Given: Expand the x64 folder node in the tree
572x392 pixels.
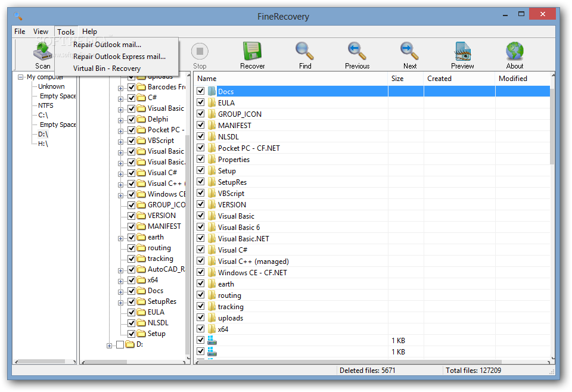Looking at the screenshot, I should (120, 281).
